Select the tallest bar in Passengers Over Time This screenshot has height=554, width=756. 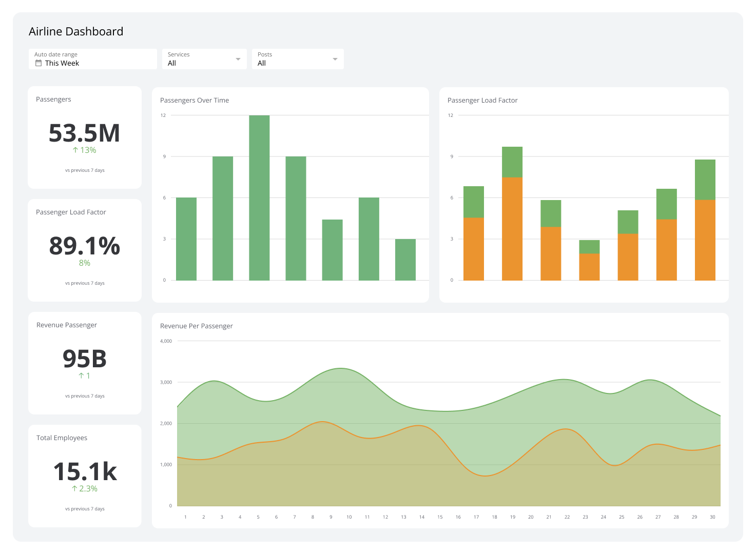[x=259, y=197]
